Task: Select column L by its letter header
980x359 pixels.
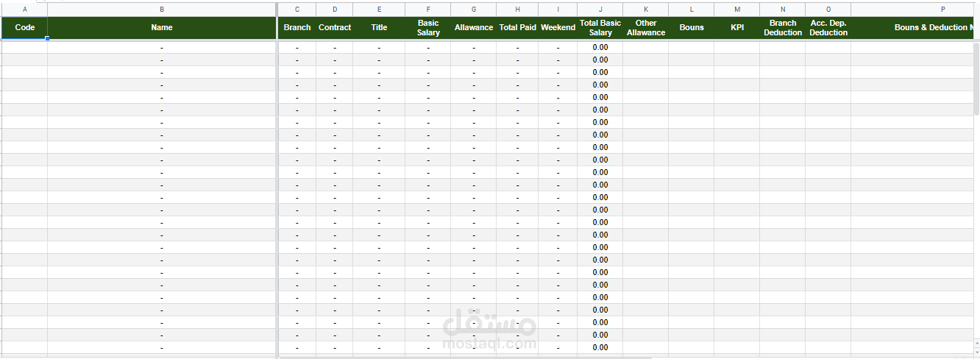Action: pyautogui.click(x=692, y=10)
